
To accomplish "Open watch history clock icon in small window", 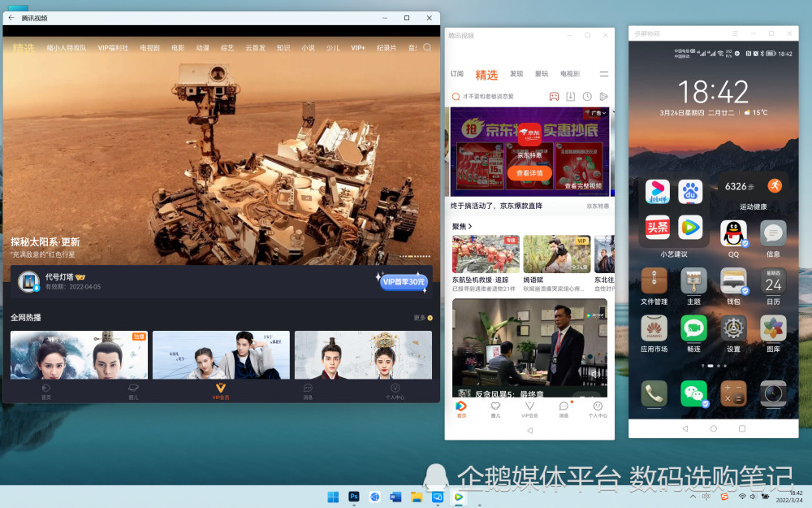I will click(x=587, y=97).
